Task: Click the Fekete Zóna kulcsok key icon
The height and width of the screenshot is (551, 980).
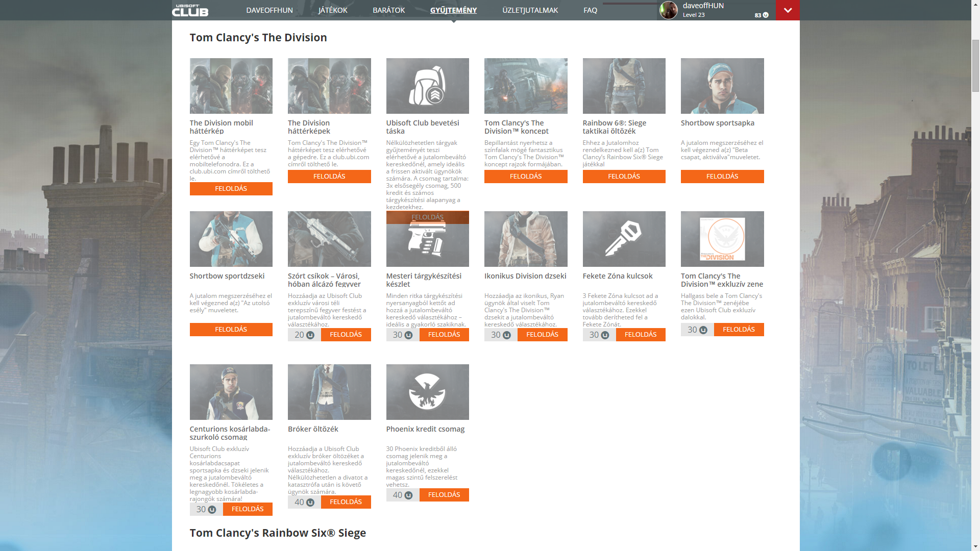Action: click(x=624, y=239)
